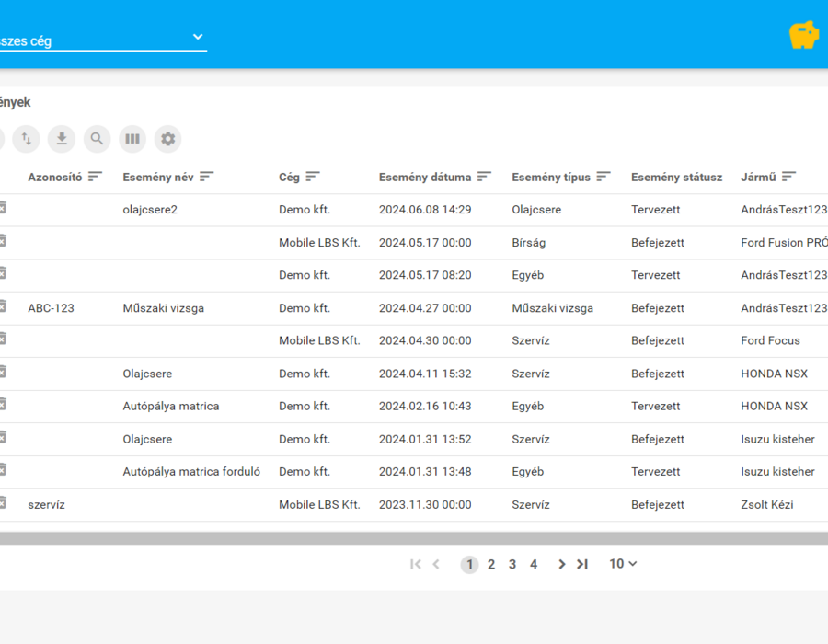Image resolution: width=828 pixels, height=644 pixels.
Task: Jump to first page arrow
Action: click(416, 564)
